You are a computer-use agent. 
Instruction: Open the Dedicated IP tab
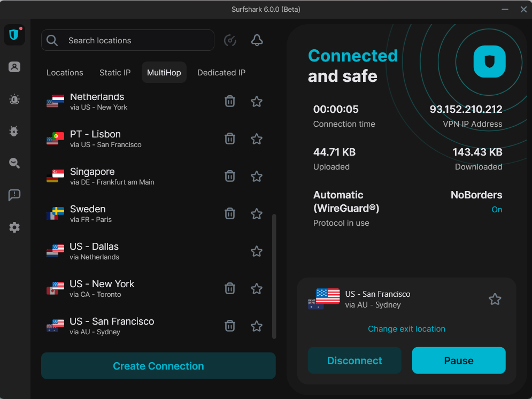(x=221, y=73)
